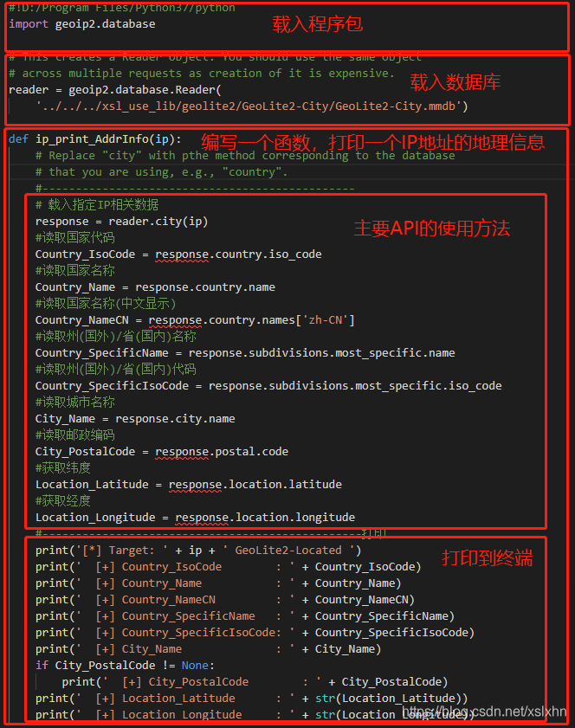The width and height of the screenshot is (575, 728).
Task: Click the comment '#读取州(国外)/省(国内)名称'
Action: [116, 337]
